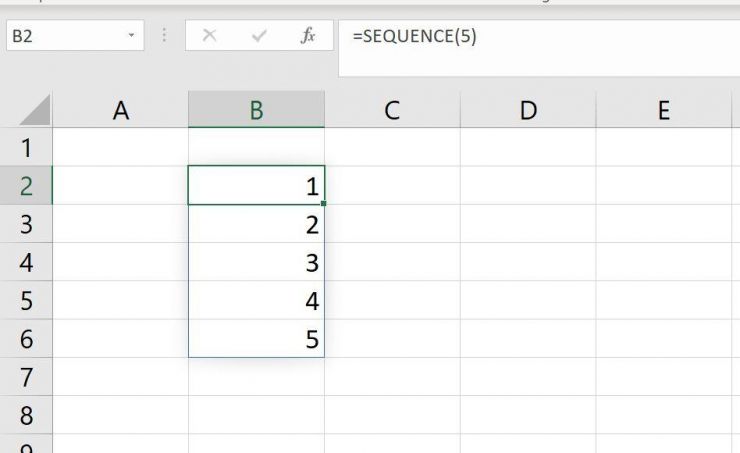Viewport: 740px width, 453px height.
Task: Select column E header
Action: click(664, 109)
